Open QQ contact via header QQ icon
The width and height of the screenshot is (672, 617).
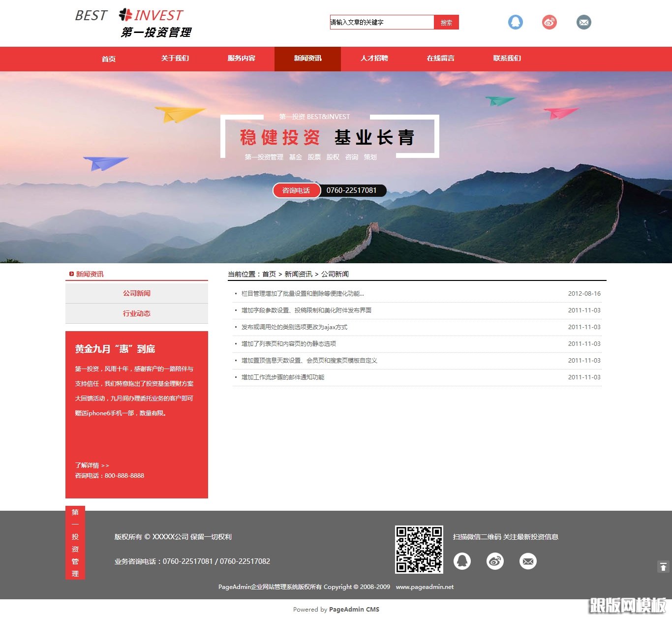click(x=515, y=22)
